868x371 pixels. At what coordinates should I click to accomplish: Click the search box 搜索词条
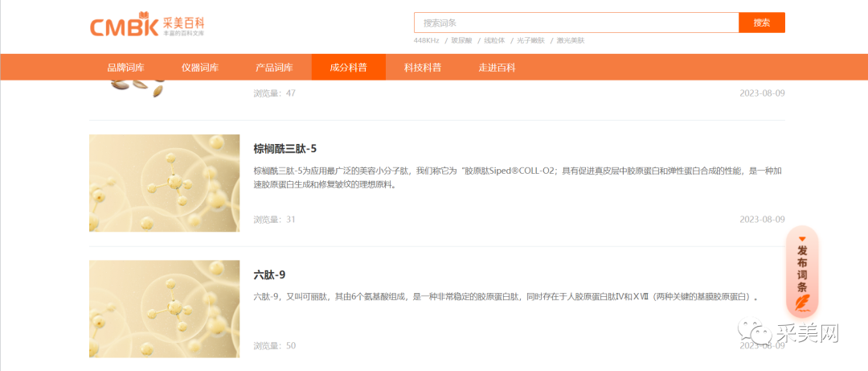(x=575, y=23)
